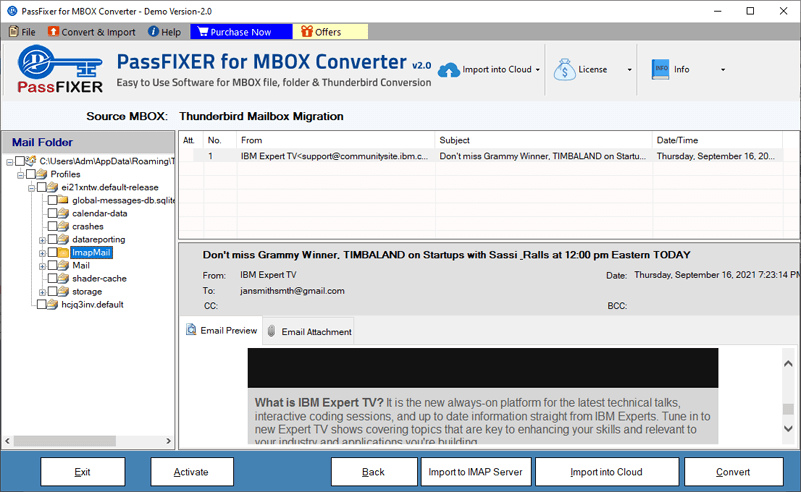The image size is (801, 492).
Task: Click the File menu clipboard icon
Action: click(14, 32)
